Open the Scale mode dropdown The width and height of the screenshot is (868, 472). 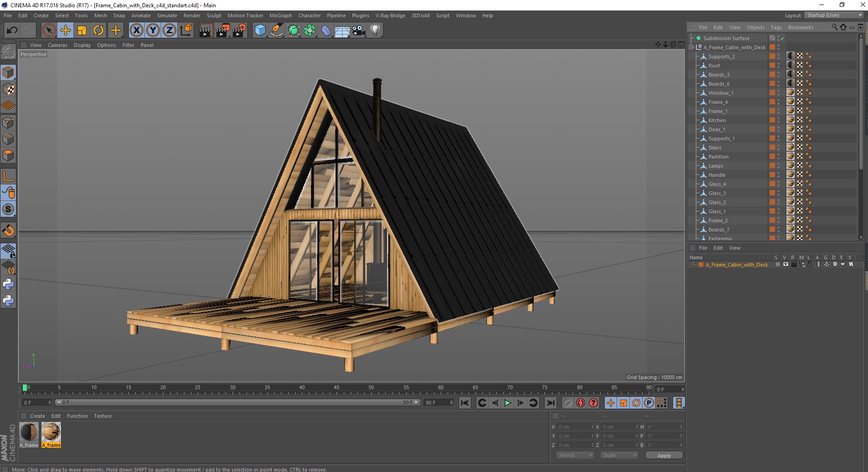coord(619,455)
